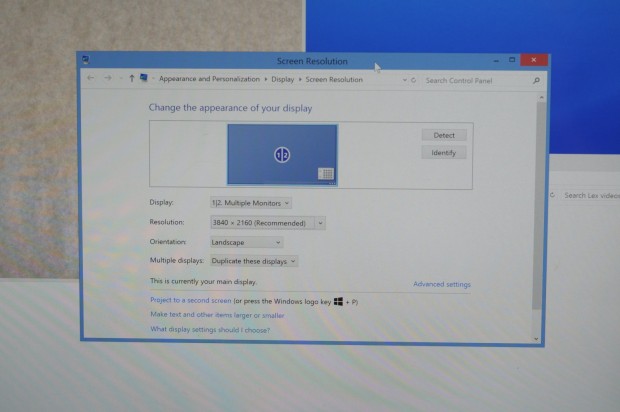
Task: Open the recent locations dropdown arrow
Action: tap(121, 78)
